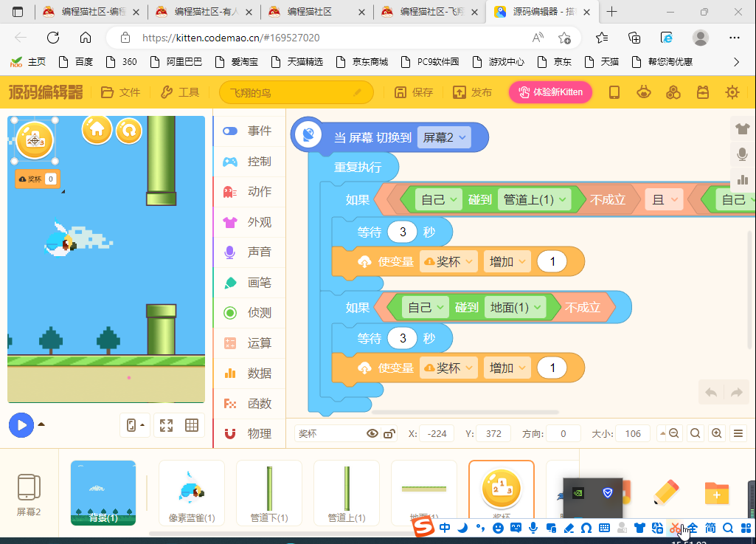The width and height of the screenshot is (756, 544).
Task: Open the stage device orientation selector
Action: click(x=135, y=425)
